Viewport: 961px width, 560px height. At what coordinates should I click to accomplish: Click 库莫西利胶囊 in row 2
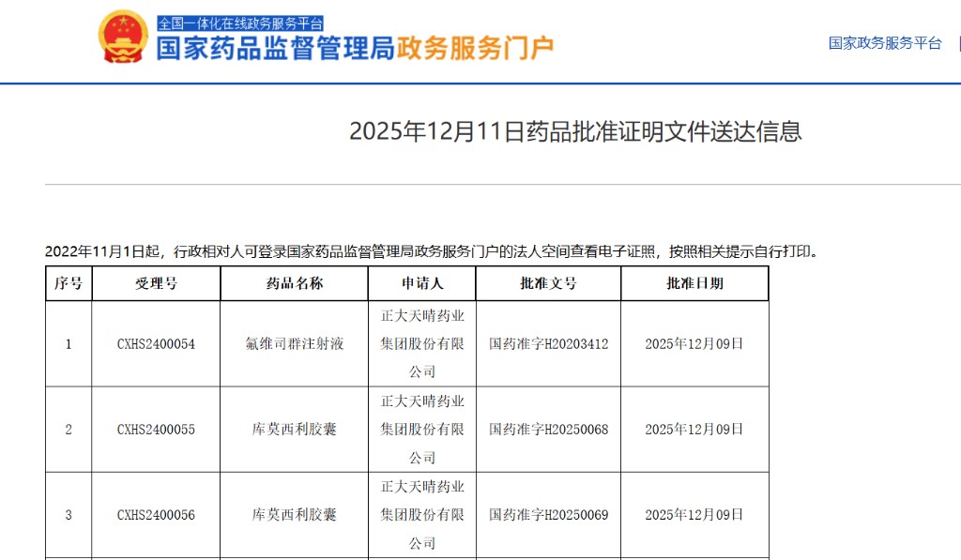pos(294,430)
